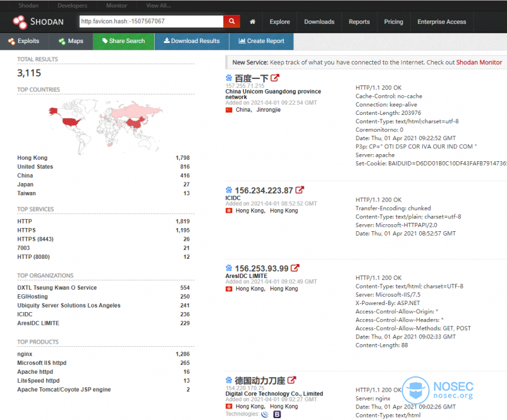Click the favicon paw icon beside 百度一下
Viewport: 507px width, 420px height.
(229, 78)
